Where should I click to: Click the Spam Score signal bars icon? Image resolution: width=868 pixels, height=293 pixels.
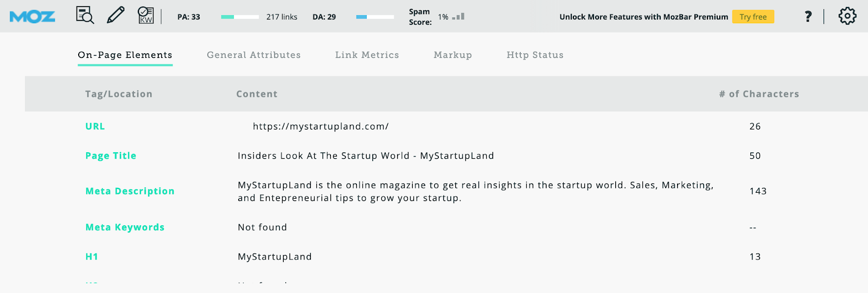[x=458, y=17]
